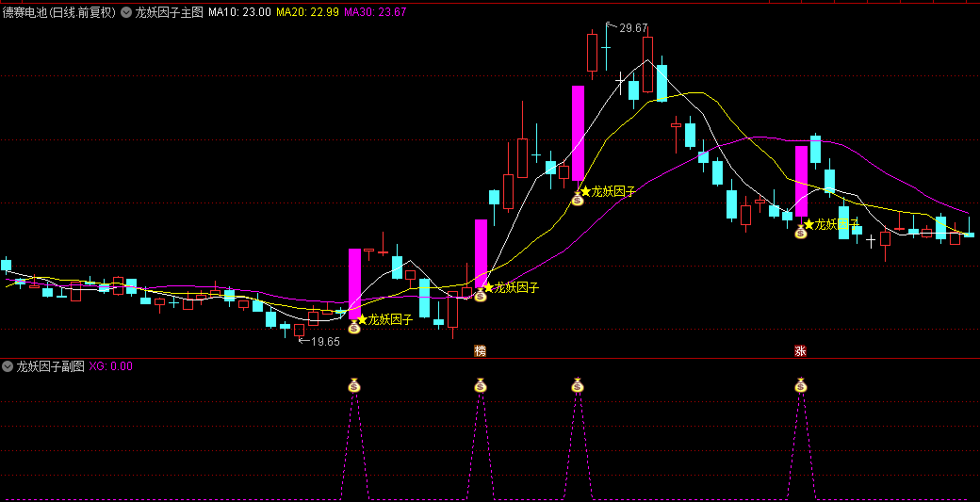The image size is (980, 502).
Task: Click main-chart money bag icon directly above 涨
Action: tap(801, 233)
